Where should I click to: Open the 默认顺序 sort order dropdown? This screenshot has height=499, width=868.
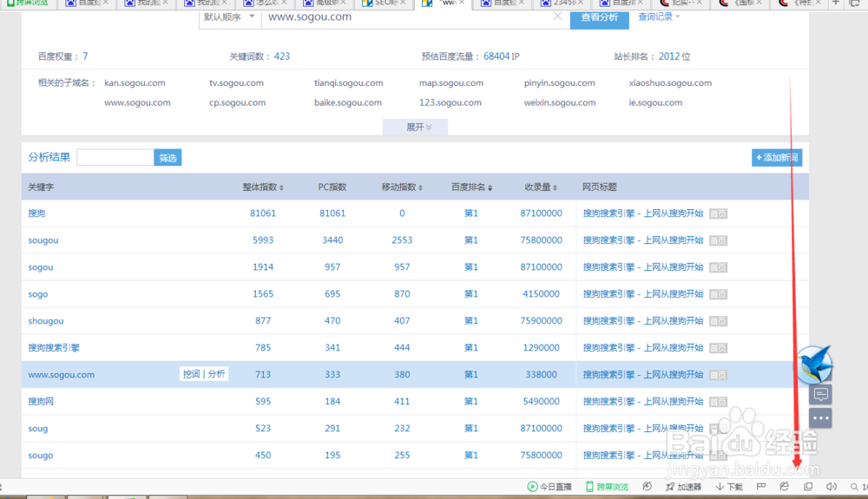(230, 17)
